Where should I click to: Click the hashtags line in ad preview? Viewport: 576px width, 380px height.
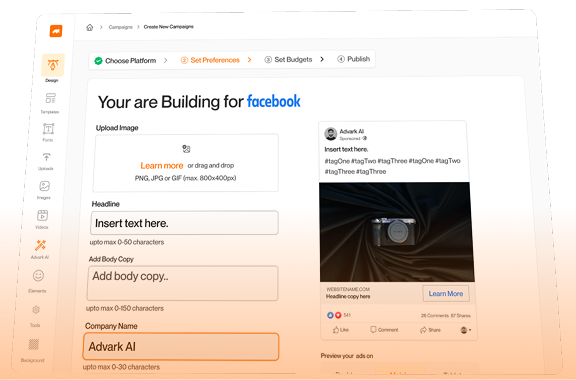pyautogui.click(x=392, y=166)
